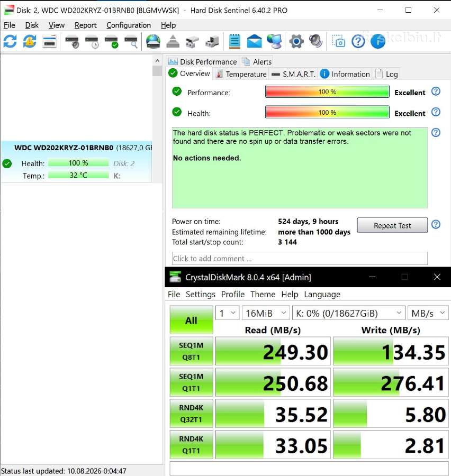
Task: Click the Performance 100 % gradient bar
Action: click(x=327, y=91)
